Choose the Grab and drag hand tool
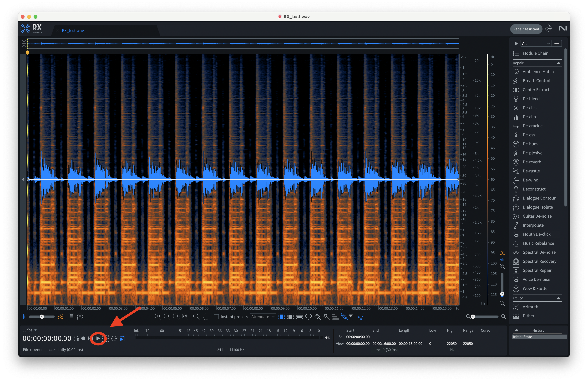This screenshot has height=381, width=588. point(205,316)
